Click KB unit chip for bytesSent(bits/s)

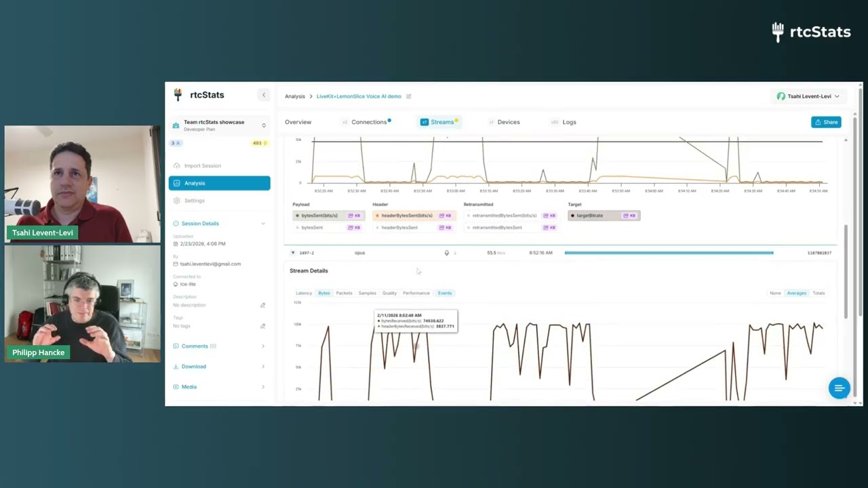(355, 216)
